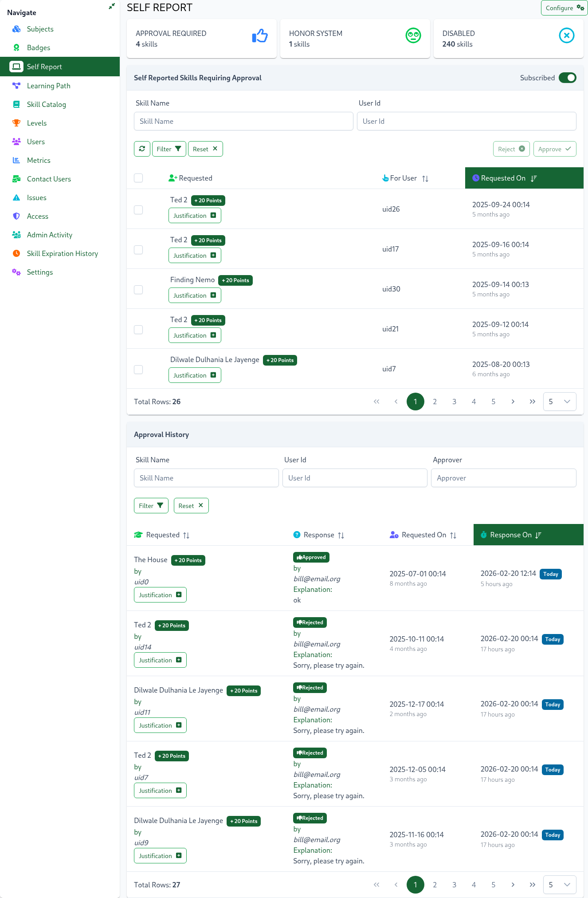Click the Badges award icon
This screenshot has height=898, width=588.
pyautogui.click(x=16, y=47)
